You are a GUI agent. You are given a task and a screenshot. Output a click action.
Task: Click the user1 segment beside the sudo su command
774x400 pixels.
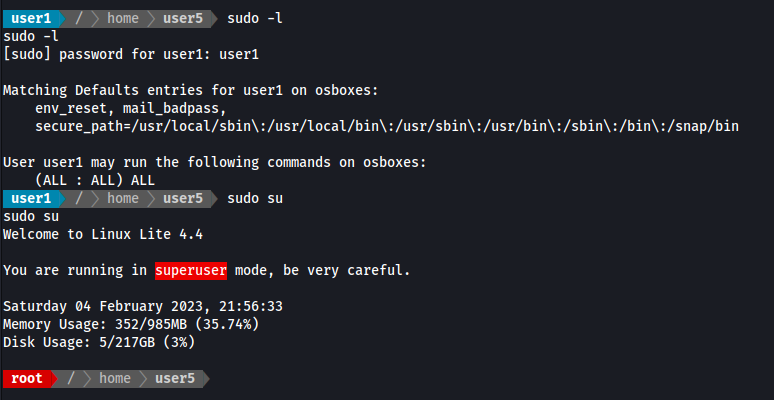[x=31, y=198]
